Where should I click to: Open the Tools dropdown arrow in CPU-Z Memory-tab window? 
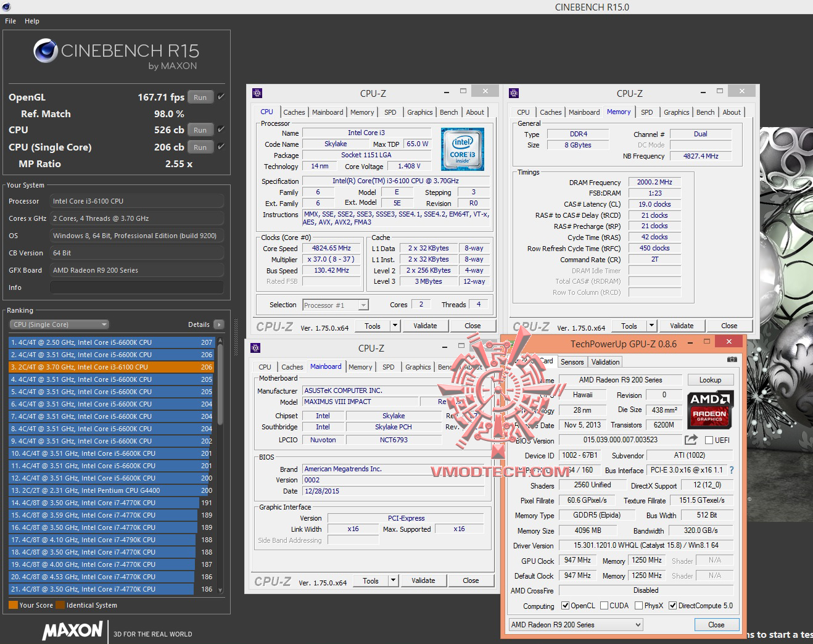[x=651, y=326]
